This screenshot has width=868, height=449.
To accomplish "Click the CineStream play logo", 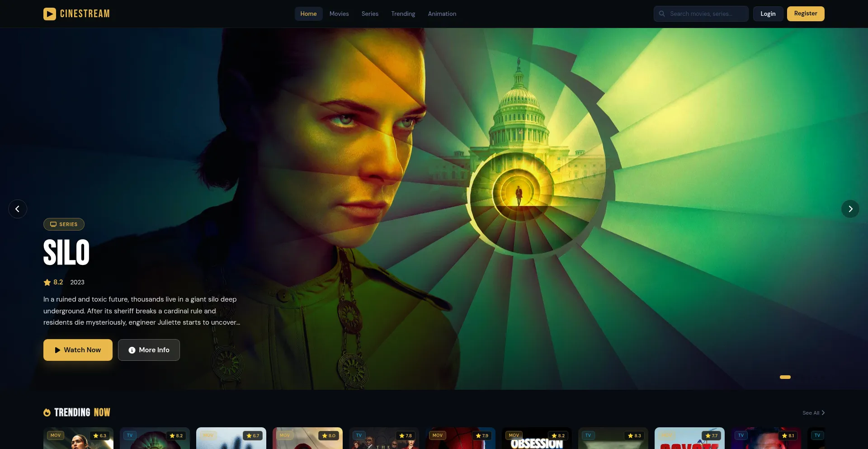I will tap(76, 14).
